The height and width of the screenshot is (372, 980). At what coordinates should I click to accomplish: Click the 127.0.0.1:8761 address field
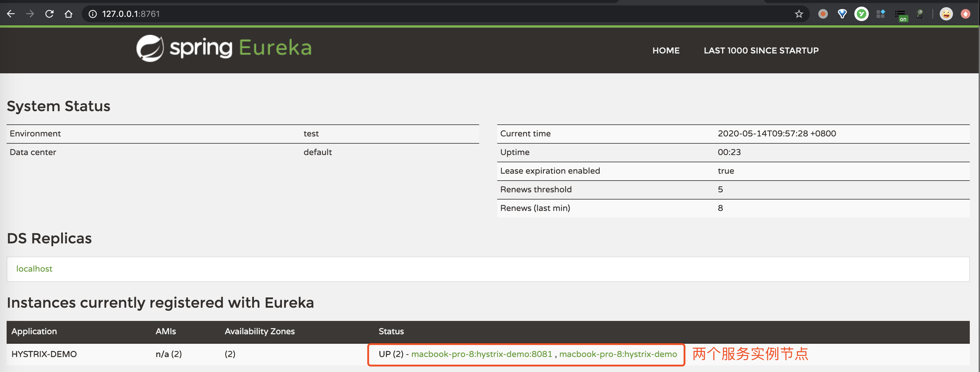(131, 14)
